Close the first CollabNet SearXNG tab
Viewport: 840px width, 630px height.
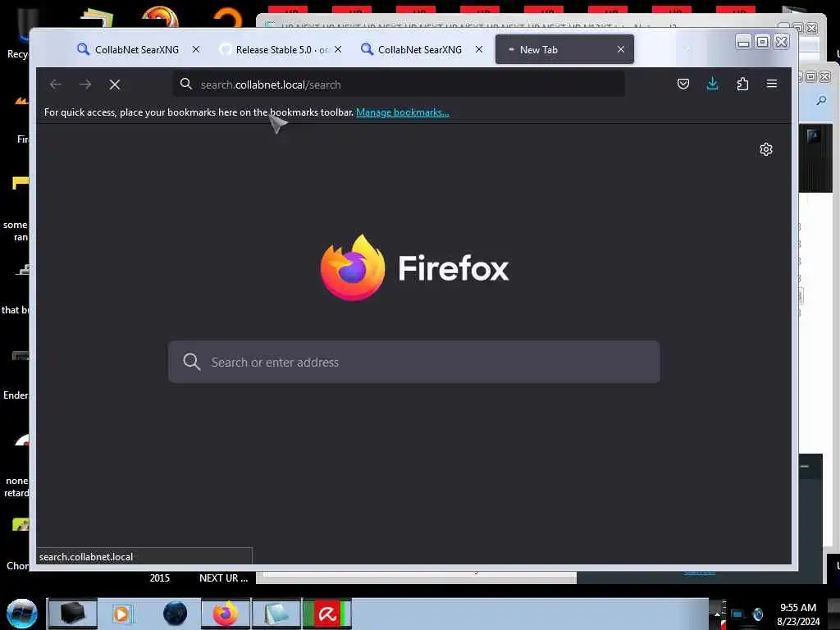tap(196, 49)
